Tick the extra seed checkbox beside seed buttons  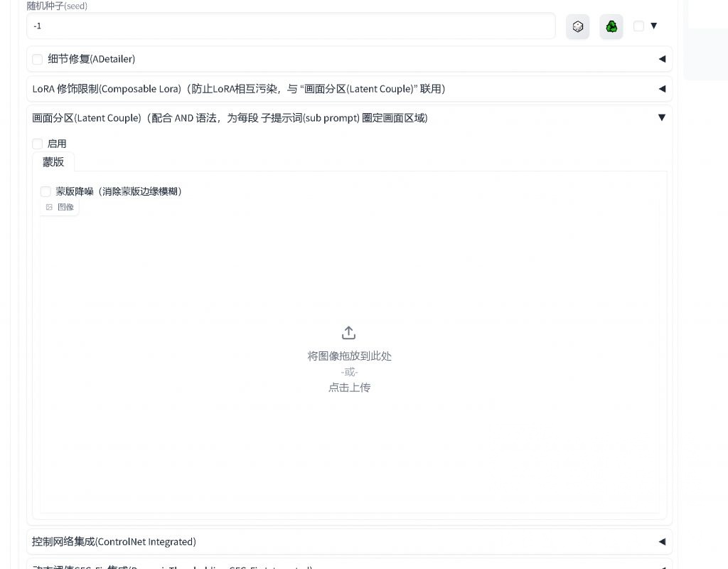point(638,26)
